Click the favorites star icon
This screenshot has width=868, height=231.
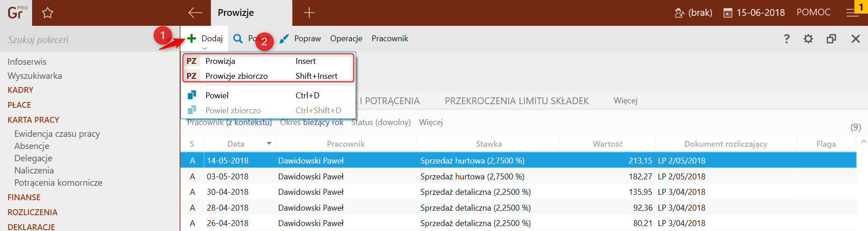(x=47, y=13)
